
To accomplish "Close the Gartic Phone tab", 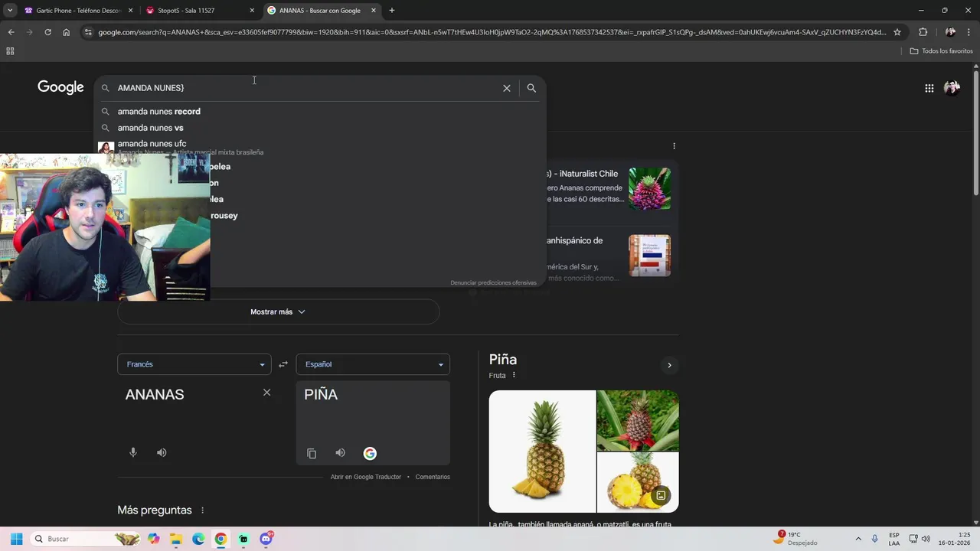I will [130, 11].
